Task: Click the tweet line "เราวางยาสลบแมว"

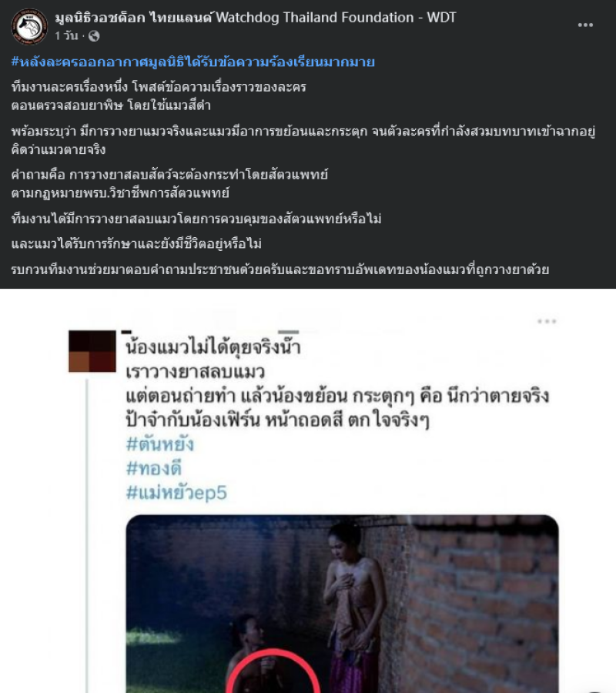Action: point(195,372)
